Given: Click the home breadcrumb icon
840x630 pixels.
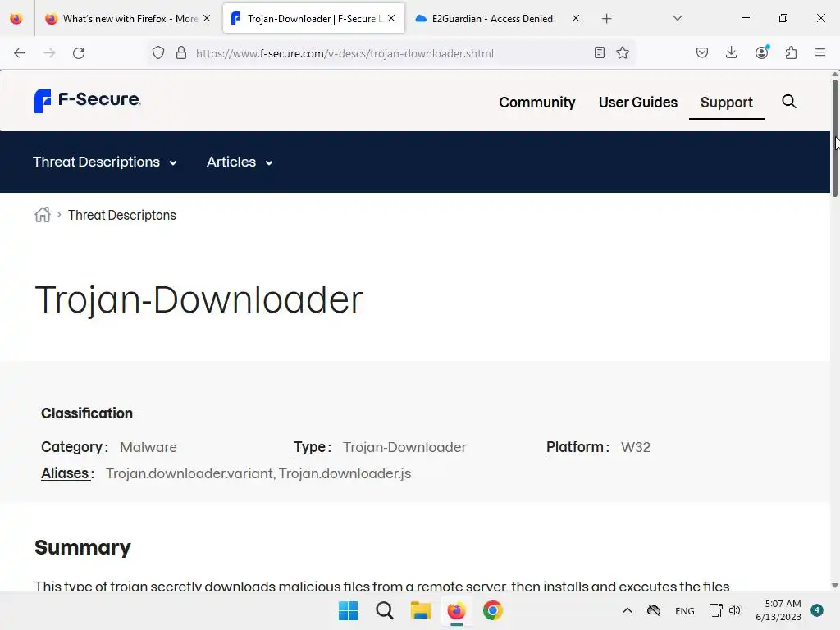Looking at the screenshot, I should click(x=43, y=215).
